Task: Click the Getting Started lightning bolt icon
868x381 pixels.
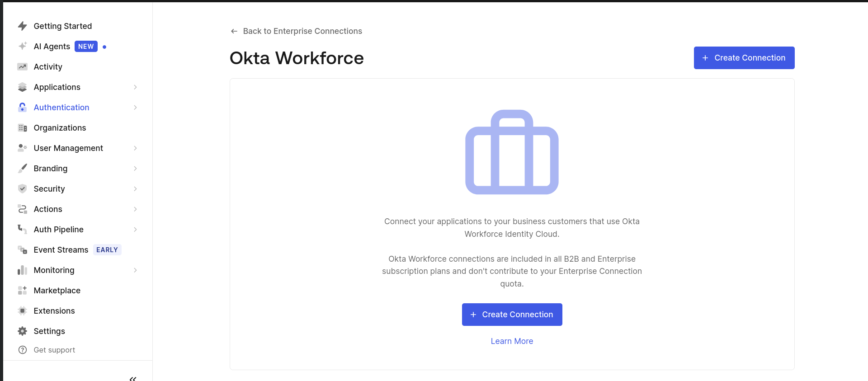Action: (22, 26)
